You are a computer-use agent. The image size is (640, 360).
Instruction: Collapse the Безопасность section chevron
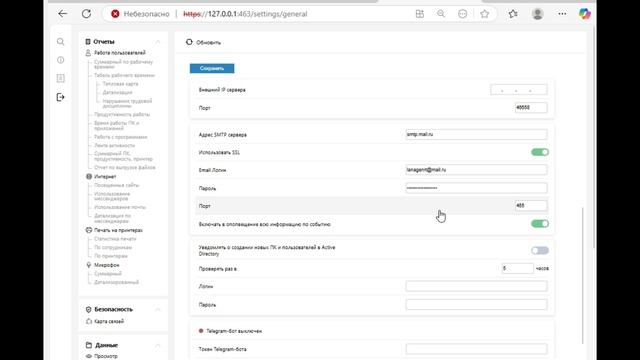pyautogui.click(x=158, y=309)
